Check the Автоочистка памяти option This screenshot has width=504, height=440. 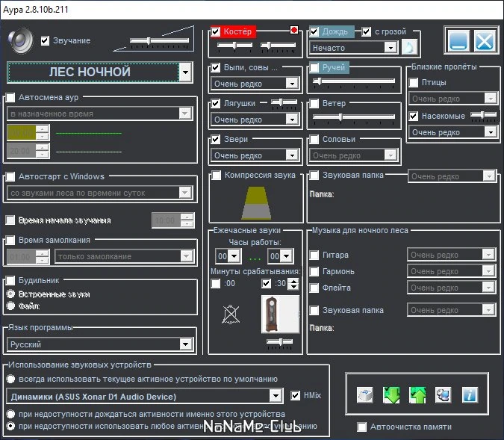tap(362, 427)
